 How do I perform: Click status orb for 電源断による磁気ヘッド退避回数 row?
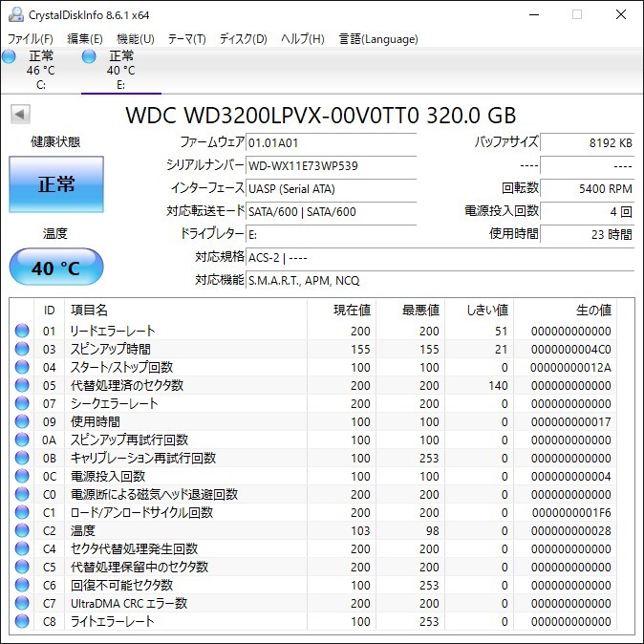coord(22,494)
